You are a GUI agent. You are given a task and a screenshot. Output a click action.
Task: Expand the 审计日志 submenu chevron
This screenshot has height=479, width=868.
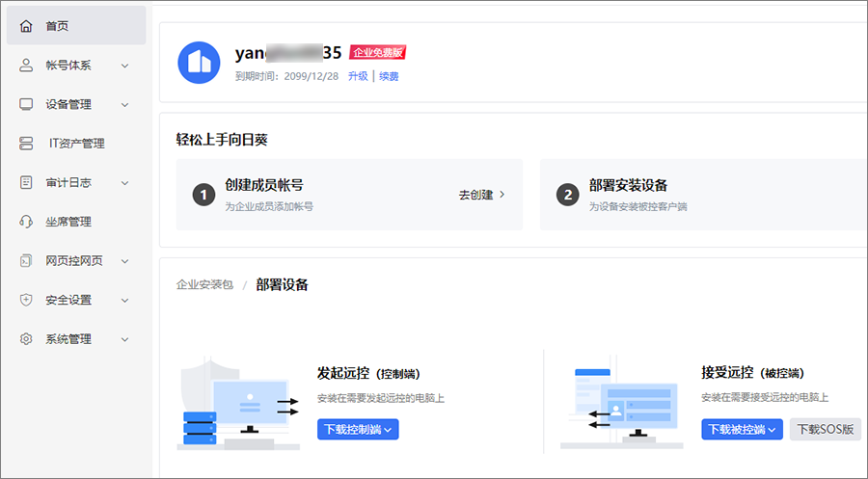coord(124,182)
